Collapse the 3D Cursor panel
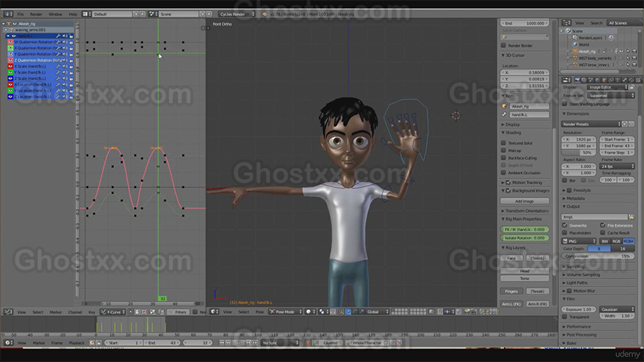 (x=512, y=55)
